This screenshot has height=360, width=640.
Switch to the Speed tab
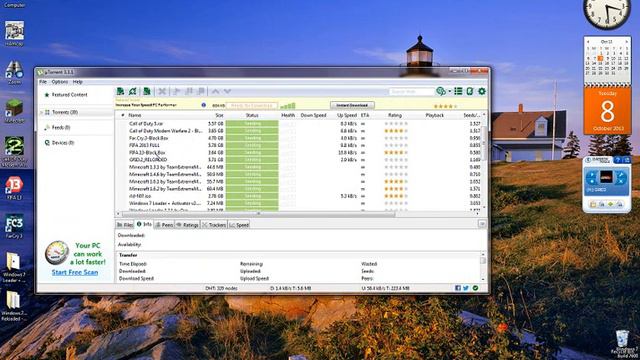(x=239, y=225)
